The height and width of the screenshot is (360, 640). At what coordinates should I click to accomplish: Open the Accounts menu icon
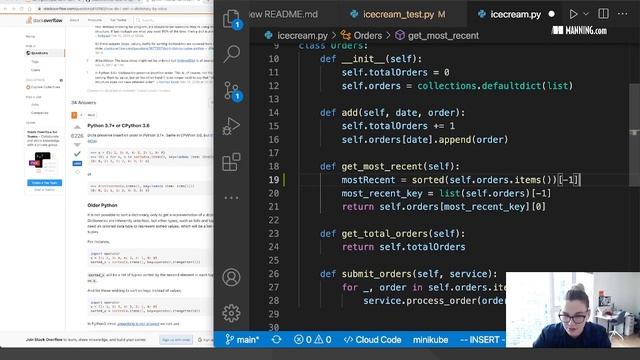tap(231, 277)
